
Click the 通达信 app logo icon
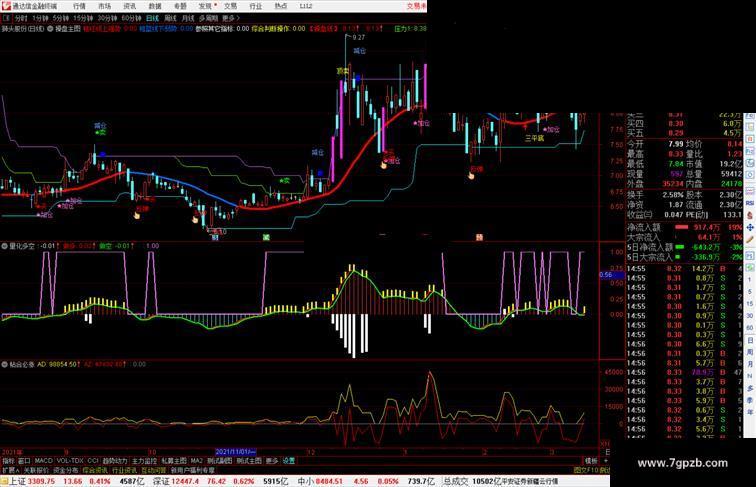click(6, 6)
